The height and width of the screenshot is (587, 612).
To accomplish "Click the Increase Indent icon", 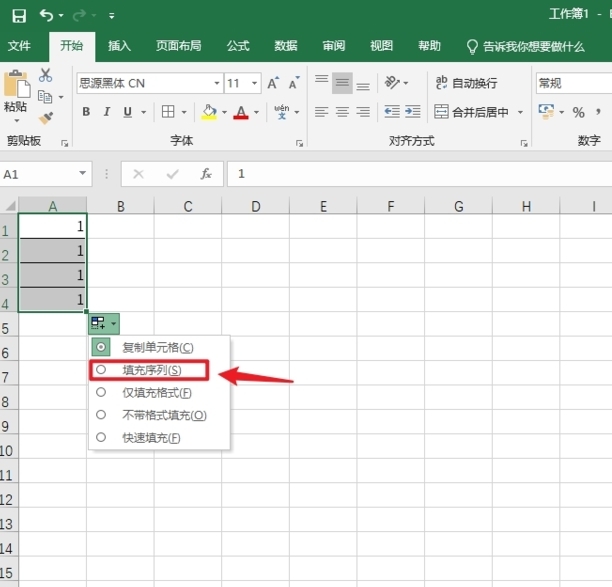I will tap(413, 112).
